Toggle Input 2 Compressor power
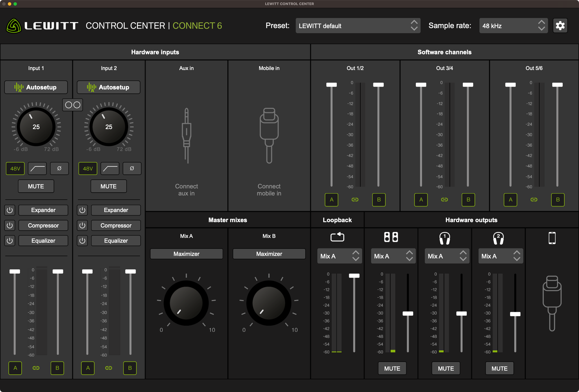This screenshot has height=392, width=579. coord(82,225)
